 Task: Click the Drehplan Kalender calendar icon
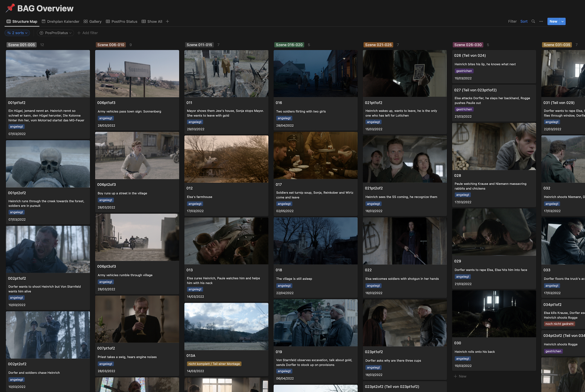tap(44, 21)
